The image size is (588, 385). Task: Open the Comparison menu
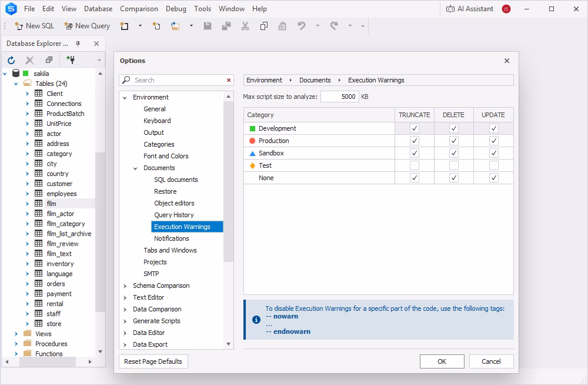point(139,9)
